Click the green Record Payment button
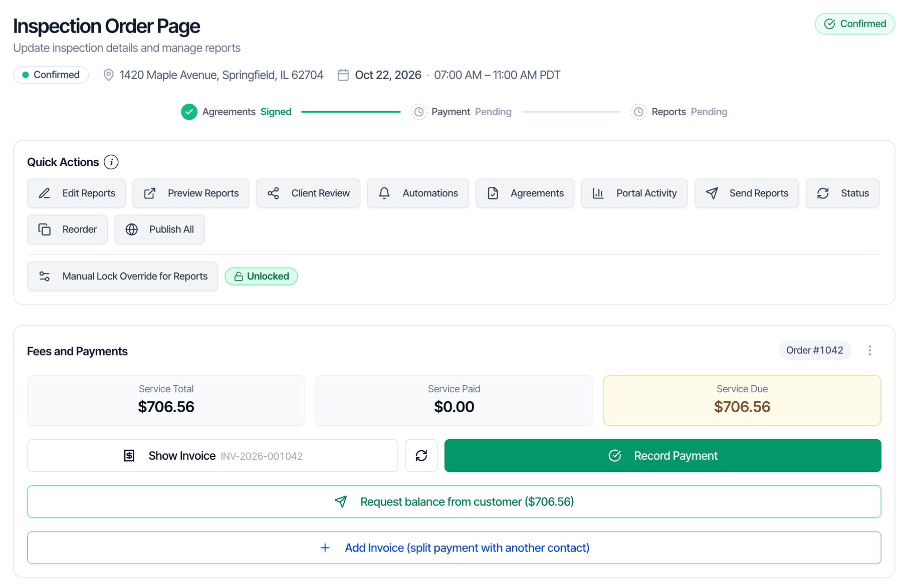This screenshot has height=588, width=902. tap(662, 456)
